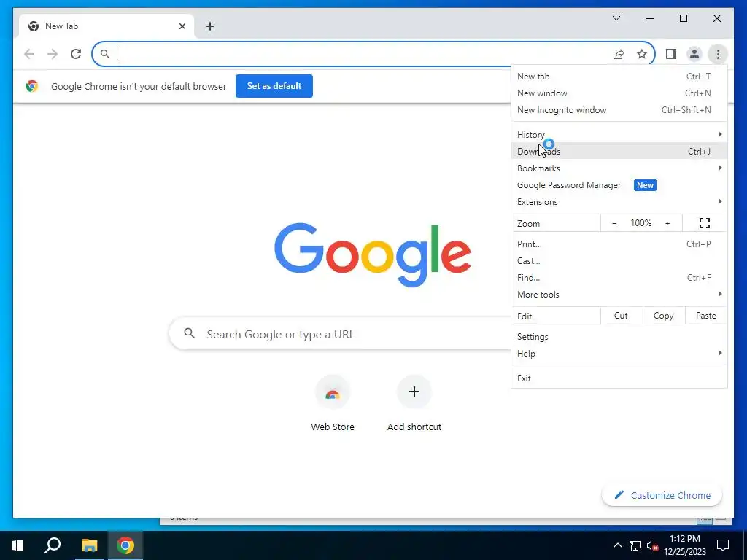This screenshot has height=560, width=747.
Task: Click the Web Store shortcut icon
Action: (x=333, y=393)
